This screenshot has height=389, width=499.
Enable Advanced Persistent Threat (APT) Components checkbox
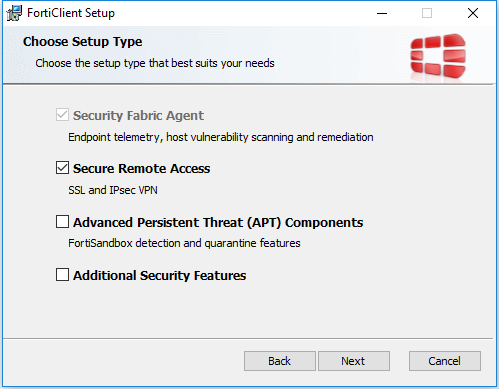62,221
